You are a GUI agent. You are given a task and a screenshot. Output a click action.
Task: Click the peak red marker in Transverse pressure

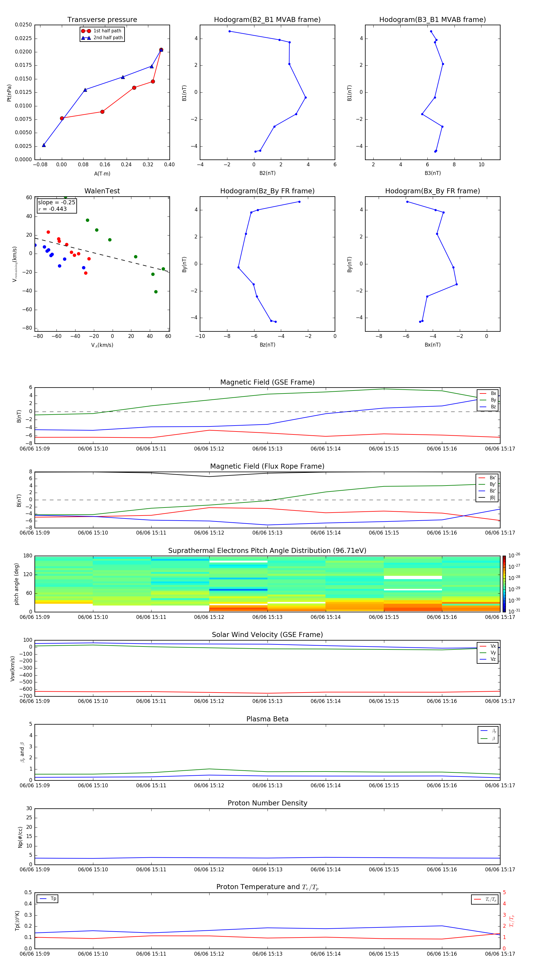click(x=161, y=50)
